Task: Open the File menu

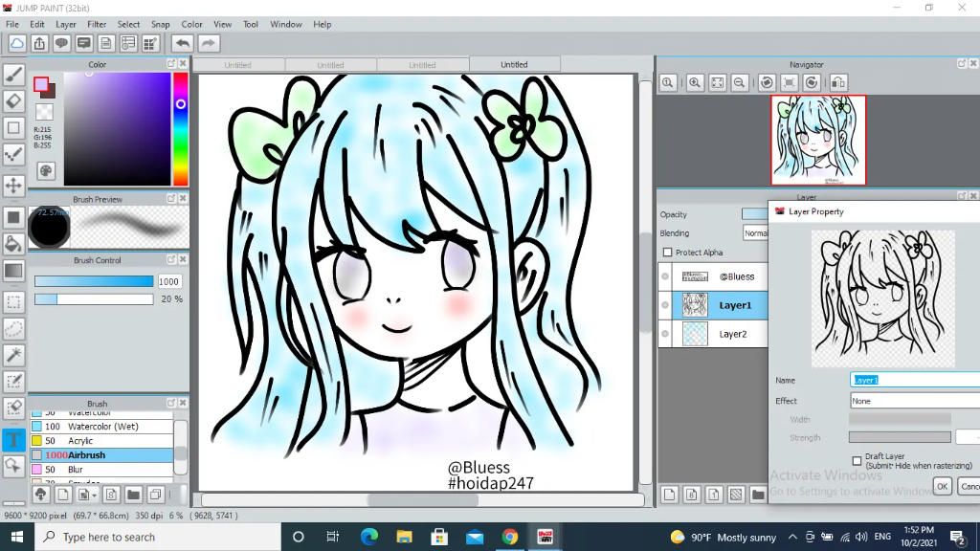Action: [x=12, y=24]
